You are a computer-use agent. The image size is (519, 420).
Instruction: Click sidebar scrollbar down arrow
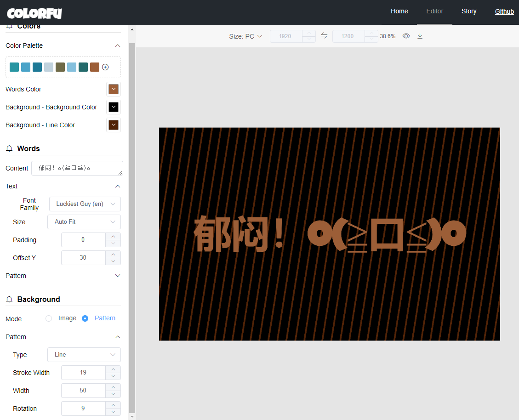[132, 417]
